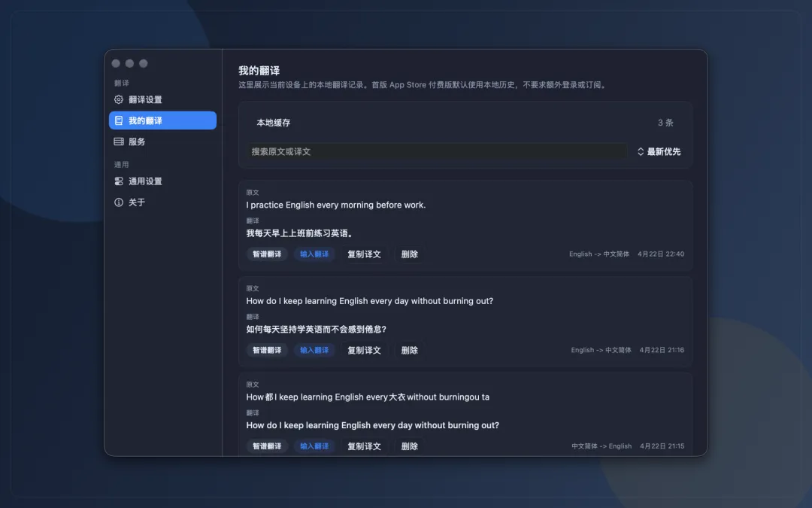Open the 关于 page
812x508 pixels.
pyautogui.click(x=162, y=202)
